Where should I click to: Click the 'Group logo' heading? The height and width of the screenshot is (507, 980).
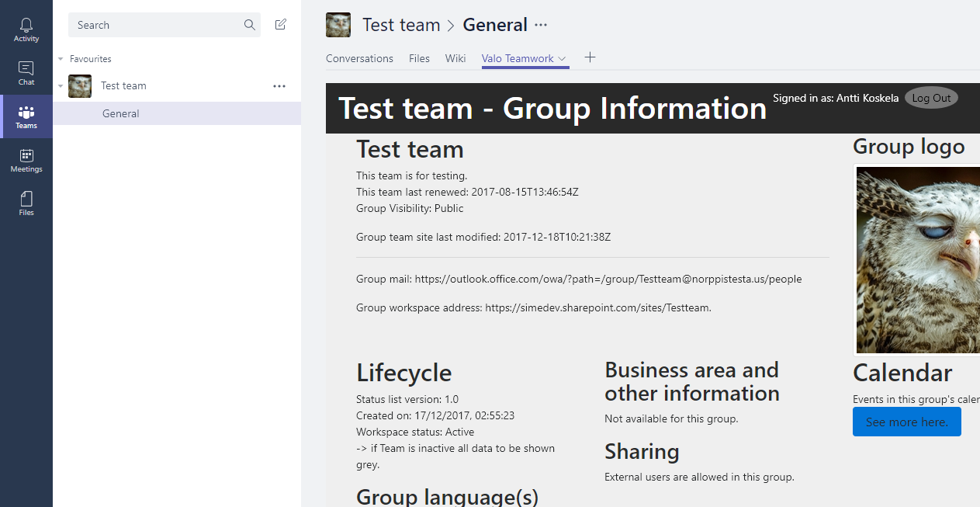(x=909, y=146)
